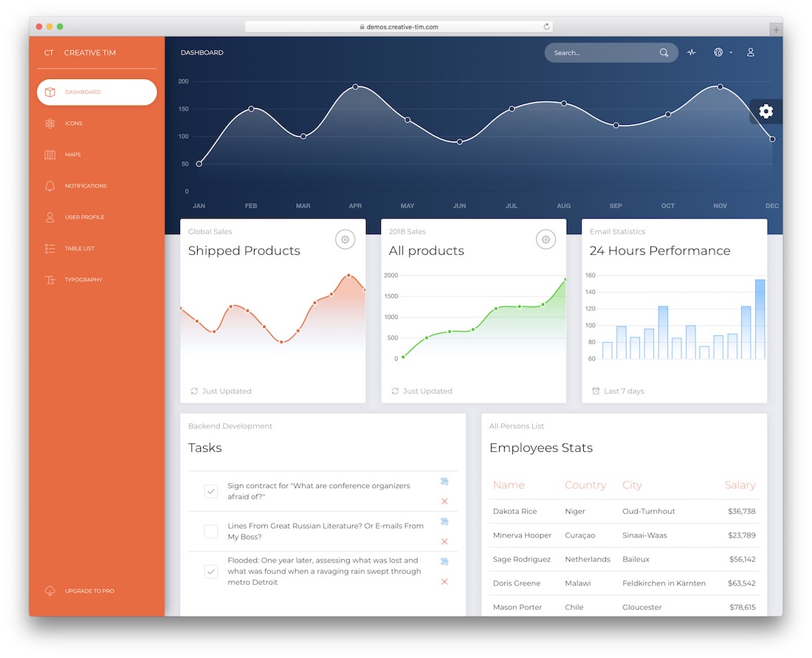Open the user account icon in header
The height and width of the screenshot is (658, 812).
tap(751, 52)
